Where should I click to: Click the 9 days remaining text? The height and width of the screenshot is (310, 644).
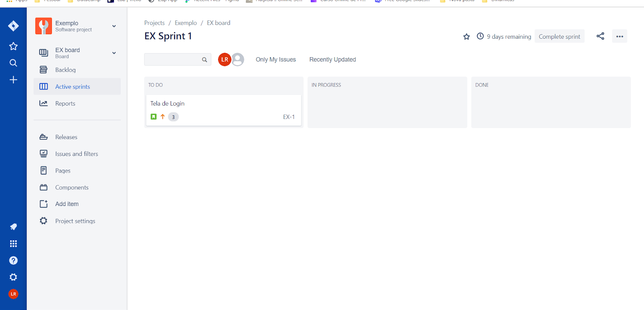(x=509, y=37)
